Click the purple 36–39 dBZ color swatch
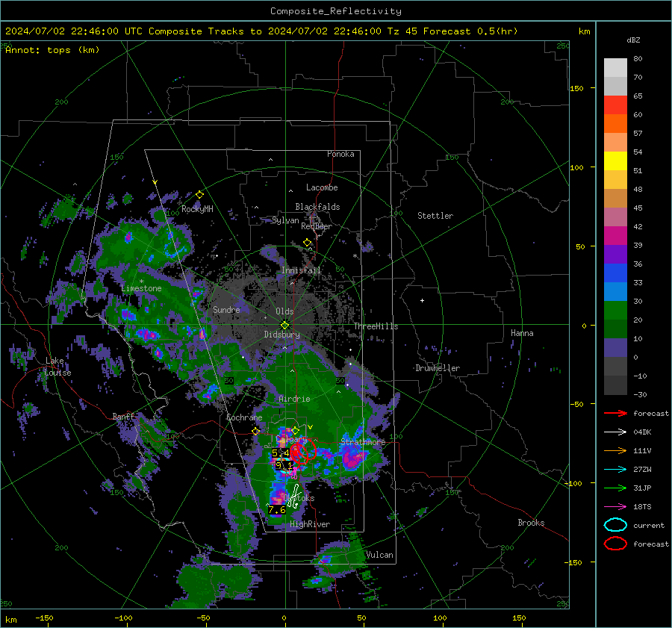The height and width of the screenshot is (628, 672). click(615, 255)
